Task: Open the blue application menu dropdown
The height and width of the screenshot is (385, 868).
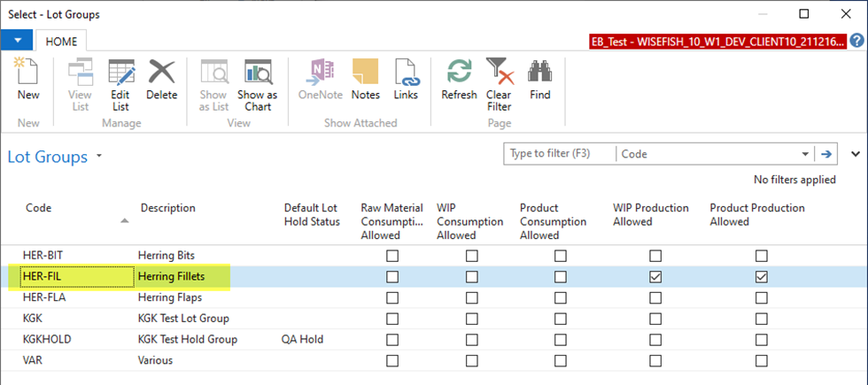Action: click(18, 41)
